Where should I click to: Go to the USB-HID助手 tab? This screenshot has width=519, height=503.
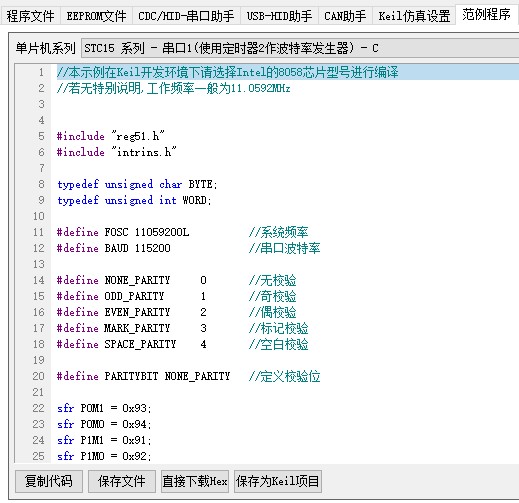point(279,16)
